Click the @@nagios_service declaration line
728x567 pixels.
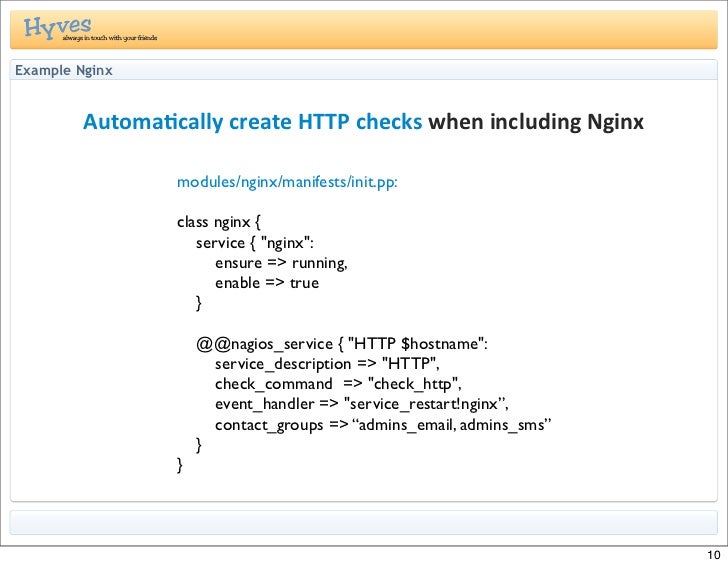click(x=341, y=344)
